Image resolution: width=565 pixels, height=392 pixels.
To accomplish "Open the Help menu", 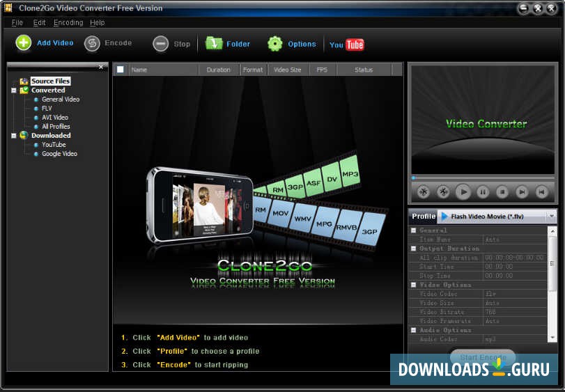I will (98, 23).
